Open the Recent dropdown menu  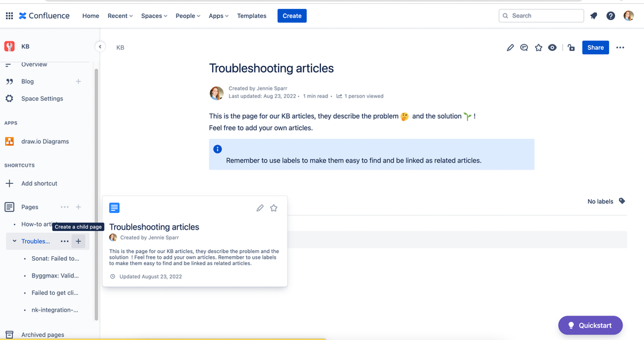(x=120, y=15)
